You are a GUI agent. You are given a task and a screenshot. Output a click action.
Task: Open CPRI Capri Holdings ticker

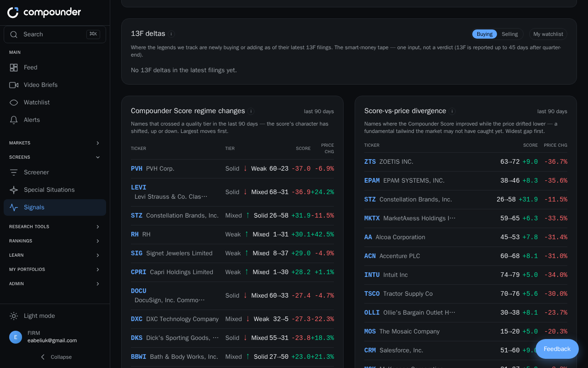138,272
